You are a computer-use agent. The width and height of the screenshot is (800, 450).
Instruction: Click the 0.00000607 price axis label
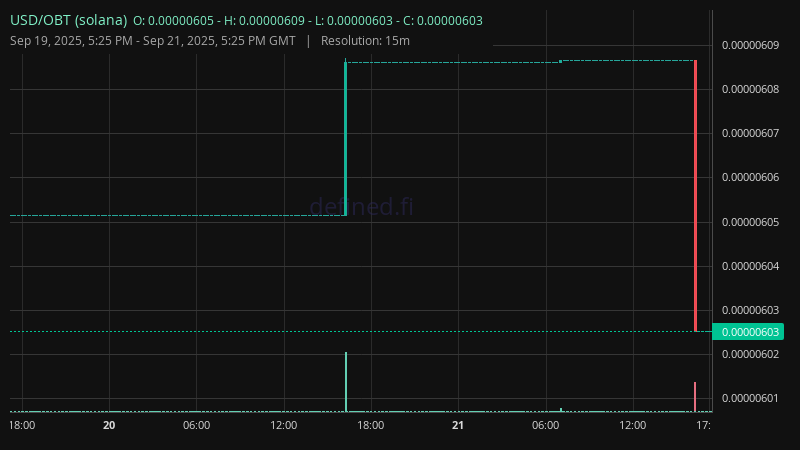click(751, 133)
